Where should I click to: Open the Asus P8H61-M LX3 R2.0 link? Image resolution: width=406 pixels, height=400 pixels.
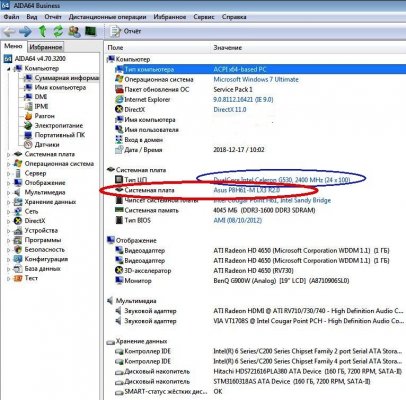tap(247, 190)
